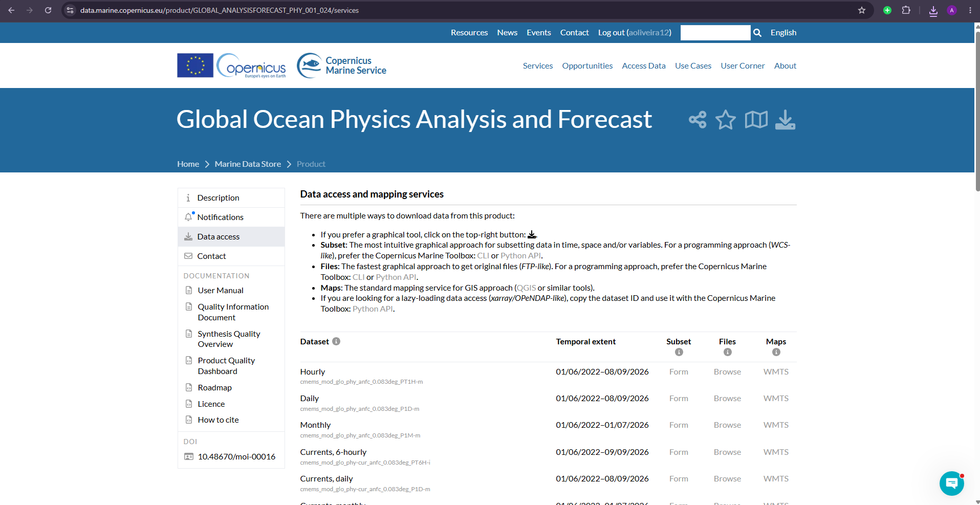Open the Roadmap link
Image resolution: width=980 pixels, height=505 pixels.
pos(215,388)
